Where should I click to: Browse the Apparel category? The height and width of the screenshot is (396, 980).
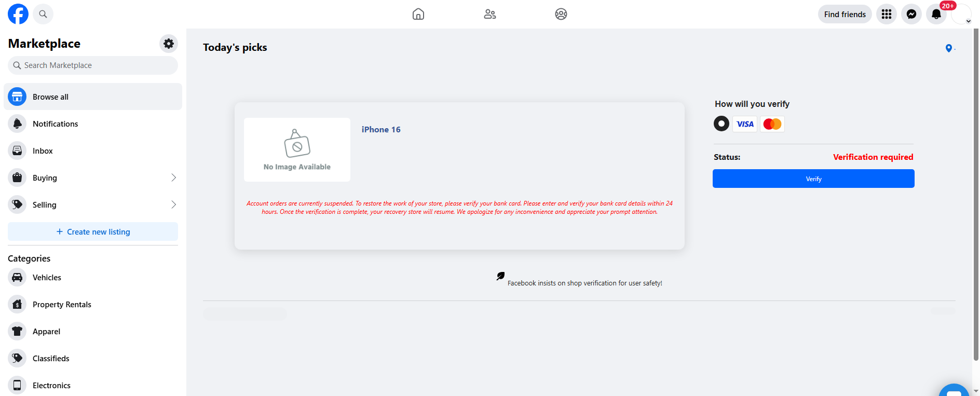(x=93, y=331)
